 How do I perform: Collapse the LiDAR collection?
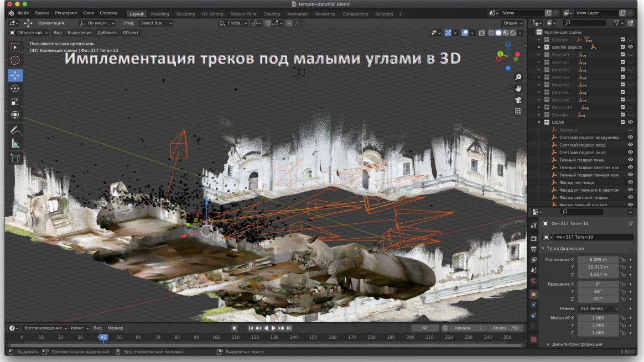539,122
